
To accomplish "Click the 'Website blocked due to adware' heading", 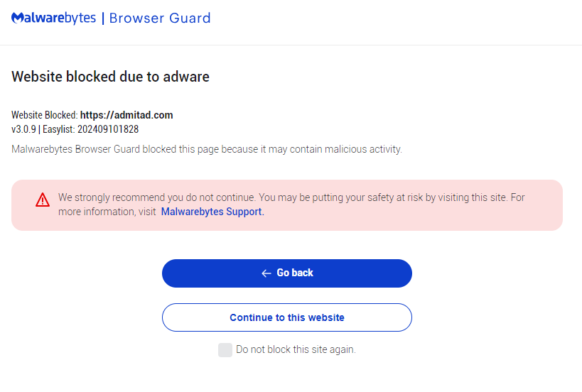I will [110, 77].
